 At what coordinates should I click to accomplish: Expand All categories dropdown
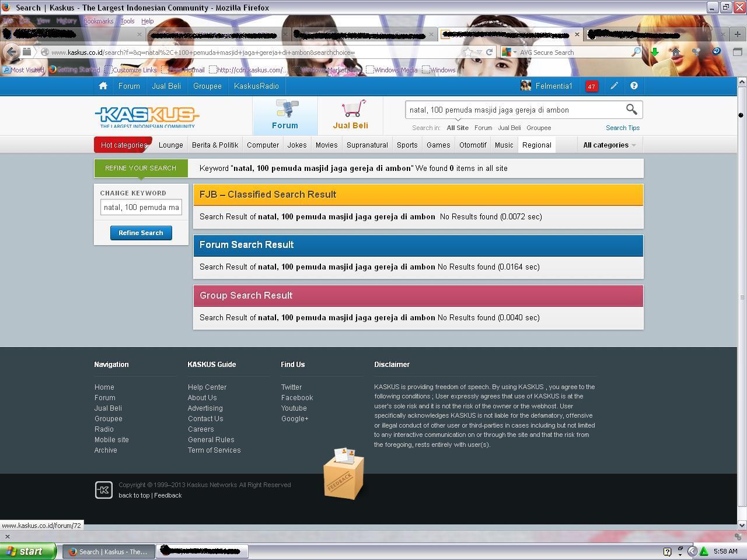click(609, 145)
